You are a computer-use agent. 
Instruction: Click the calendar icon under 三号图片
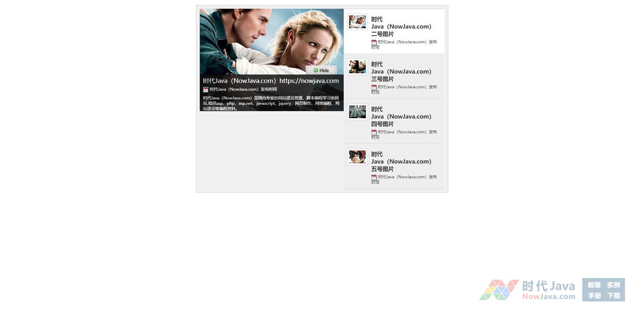(x=374, y=87)
